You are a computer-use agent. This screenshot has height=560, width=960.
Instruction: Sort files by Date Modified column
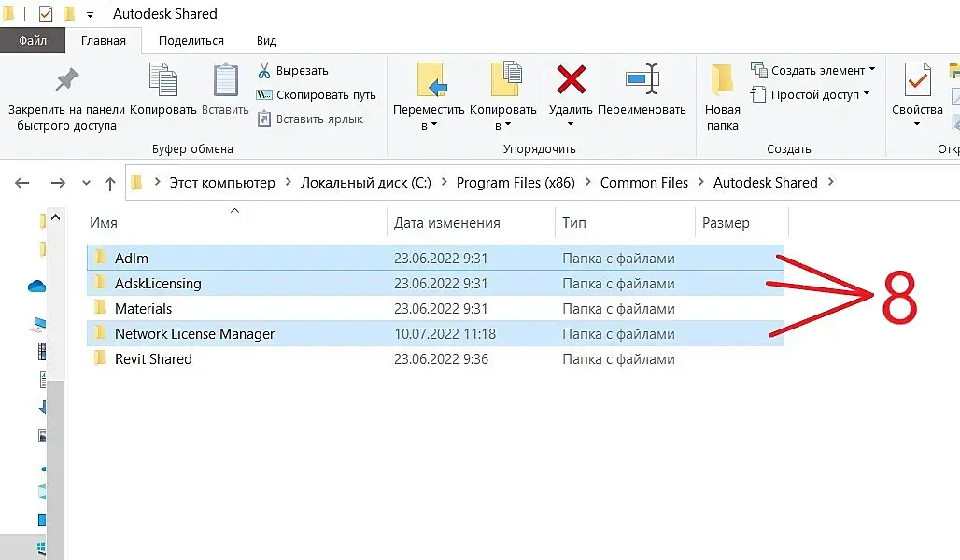(x=446, y=223)
